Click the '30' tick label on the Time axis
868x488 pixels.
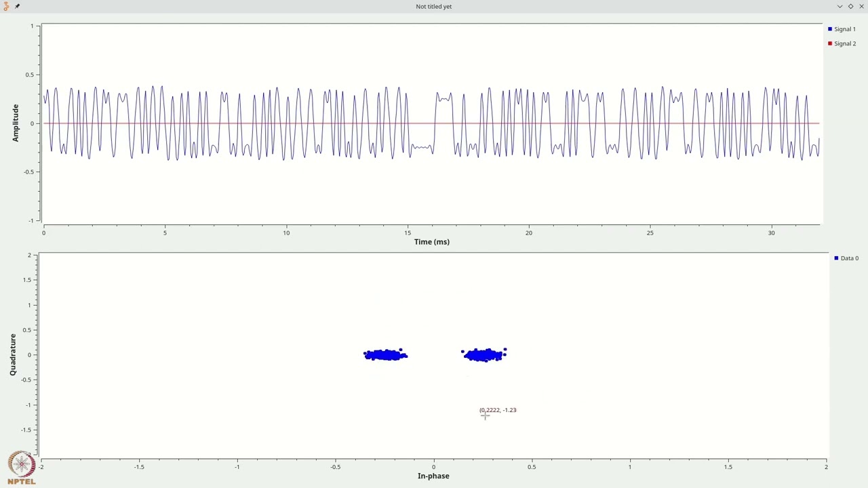click(771, 232)
